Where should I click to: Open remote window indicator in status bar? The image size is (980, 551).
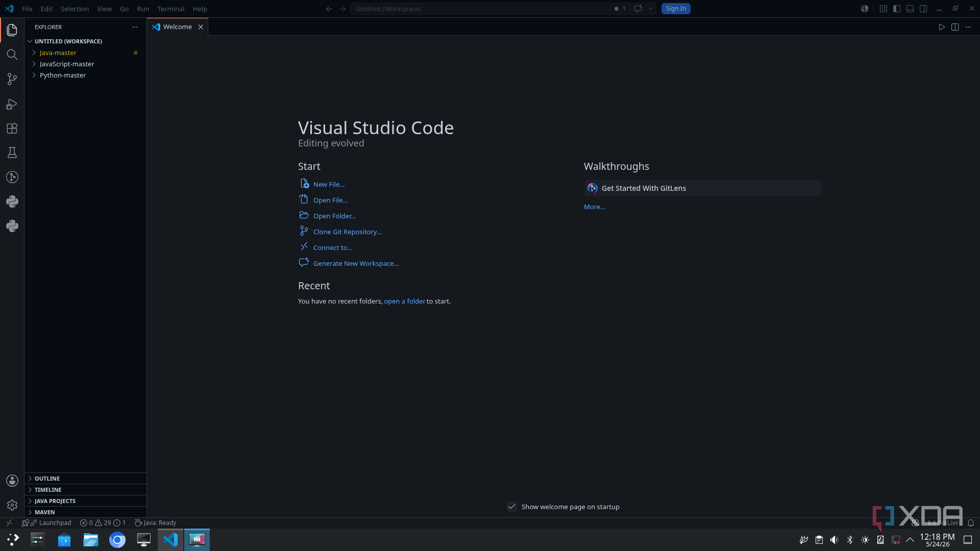pyautogui.click(x=9, y=523)
